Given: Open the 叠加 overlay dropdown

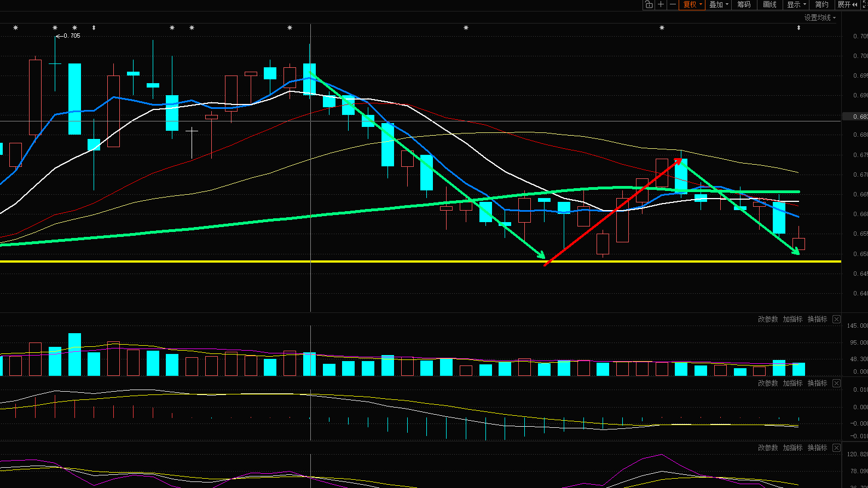Looking at the screenshot, I should pyautogui.click(x=719, y=4).
